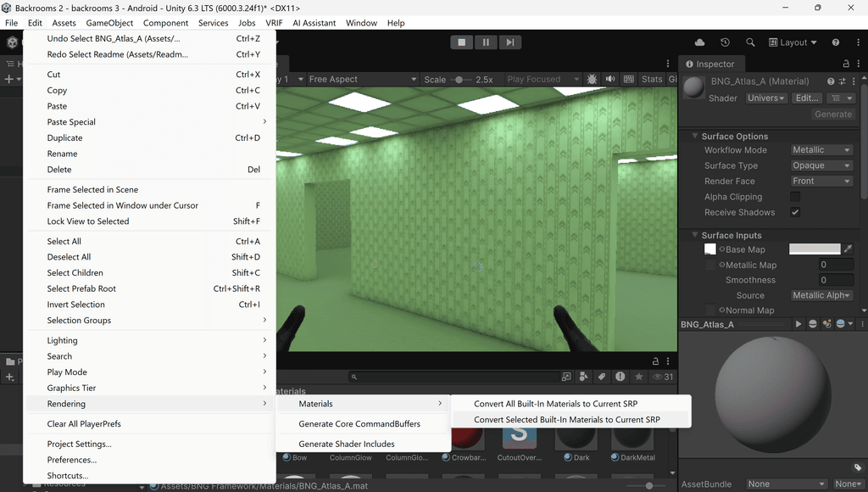Toggle the Stats overlay button
The height and width of the screenshot is (492, 868).
(x=652, y=79)
